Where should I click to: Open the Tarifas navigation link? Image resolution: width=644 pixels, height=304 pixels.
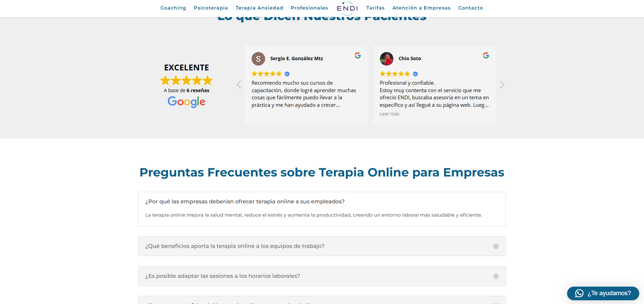pyautogui.click(x=375, y=8)
